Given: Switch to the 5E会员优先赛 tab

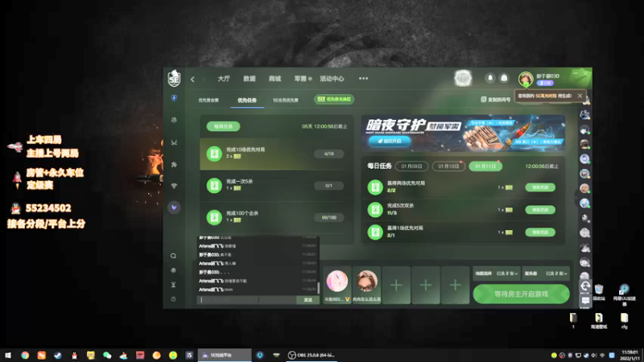Looking at the screenshot, I should (286, 100).
